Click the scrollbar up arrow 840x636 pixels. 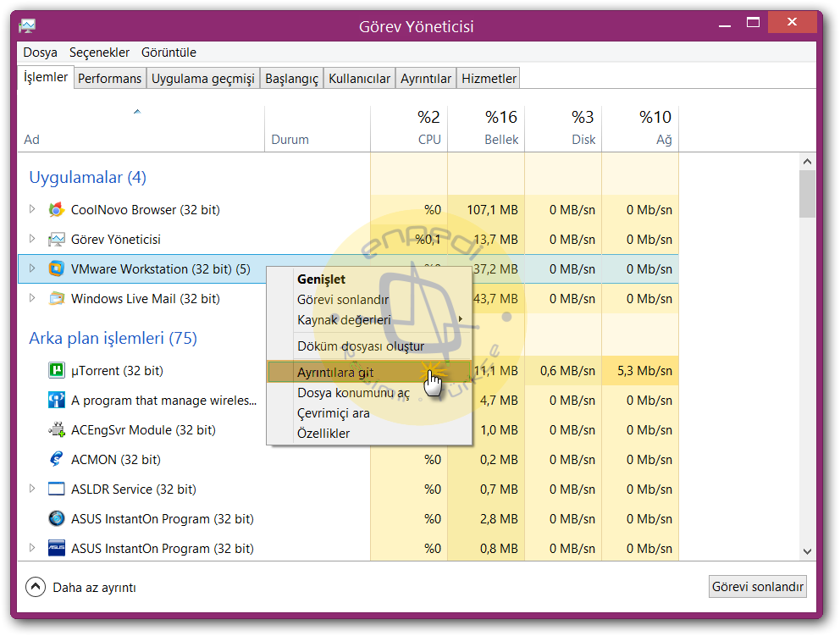point(807,161)
